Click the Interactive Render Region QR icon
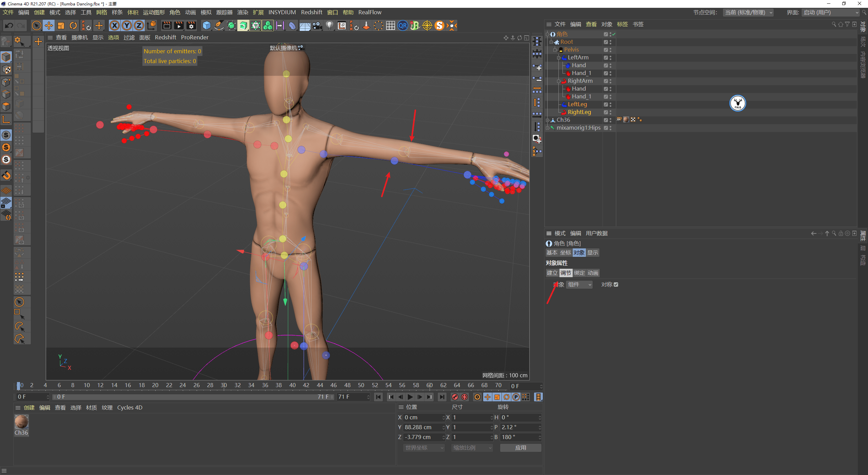Viewport: 868px width, 475px height. [x=402, y=25]
